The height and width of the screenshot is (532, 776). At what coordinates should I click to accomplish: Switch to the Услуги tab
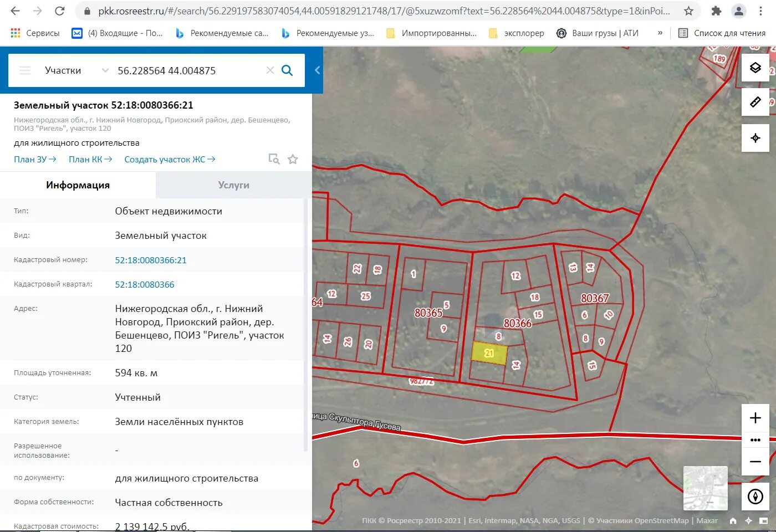[233, 185]
